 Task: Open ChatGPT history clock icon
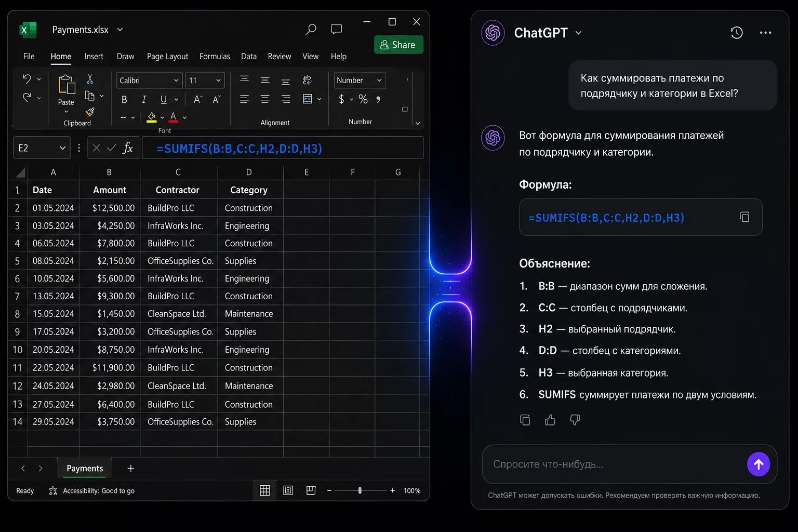point(737,33)
